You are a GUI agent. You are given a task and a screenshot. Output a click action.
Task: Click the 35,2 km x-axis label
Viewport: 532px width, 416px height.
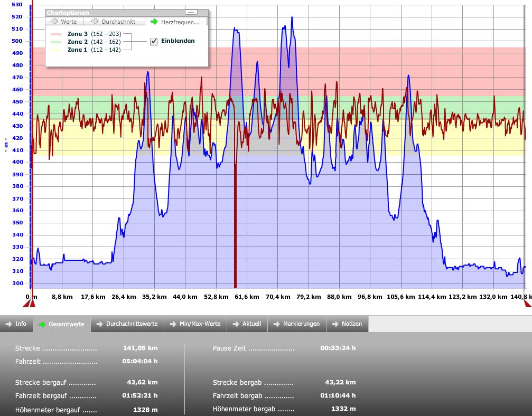(154, 297)
